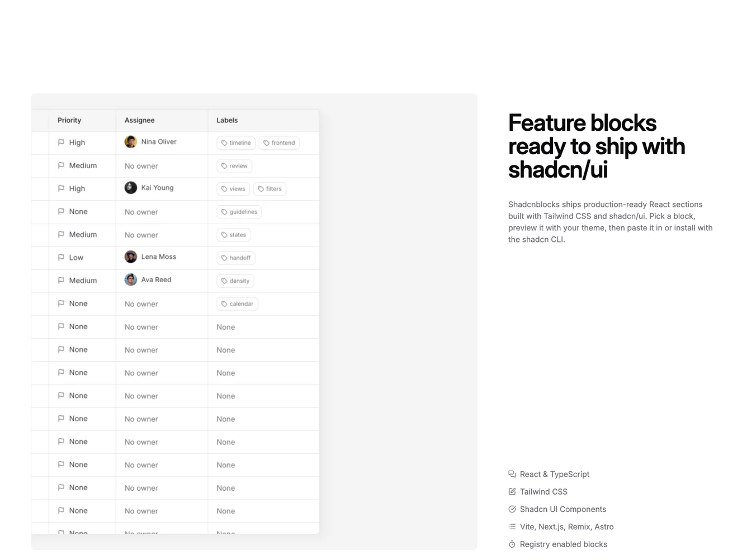
Task: Click Kai Young's avatar image
Action: [x=131, y=188]
